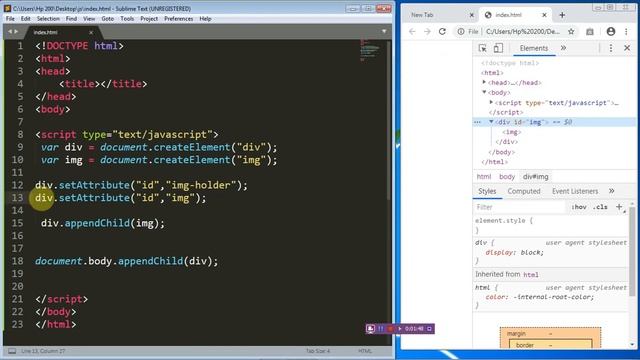640x360 pixels.
Task: Open the Tools menu
Action: (x=127, y=19)
